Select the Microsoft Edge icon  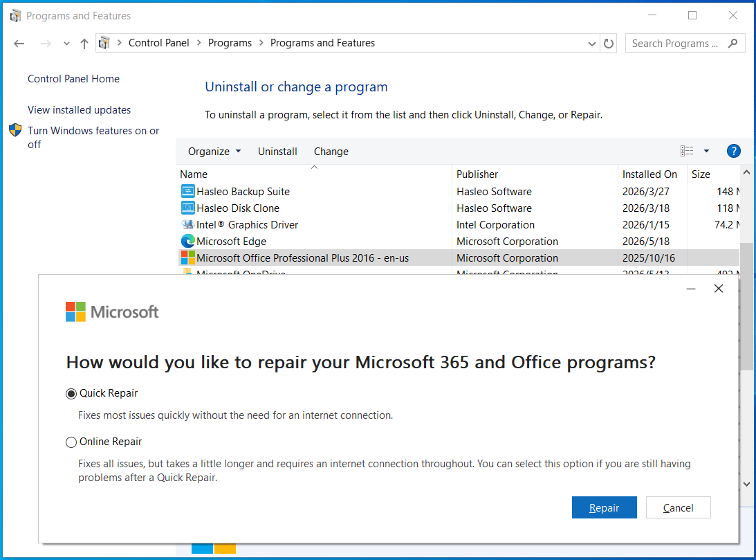(187, 241)
